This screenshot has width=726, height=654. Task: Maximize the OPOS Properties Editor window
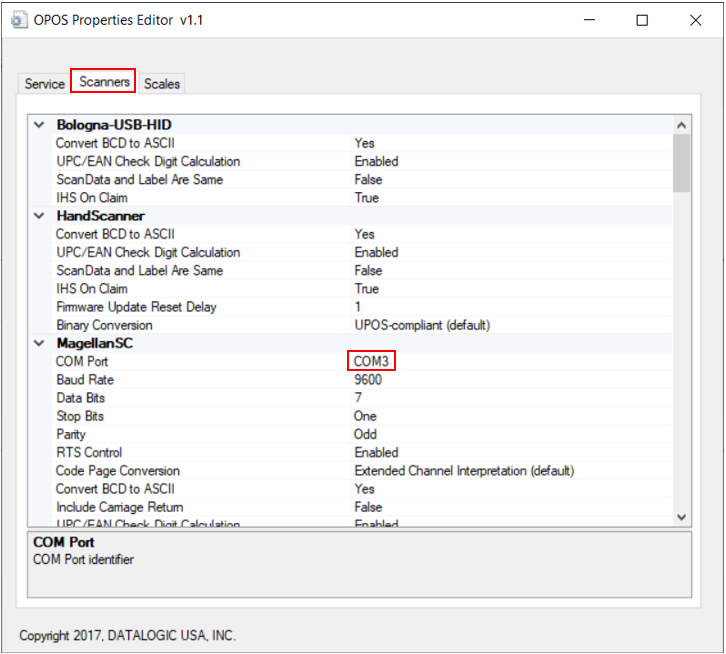pyautogui.click(x=642, y=20)
